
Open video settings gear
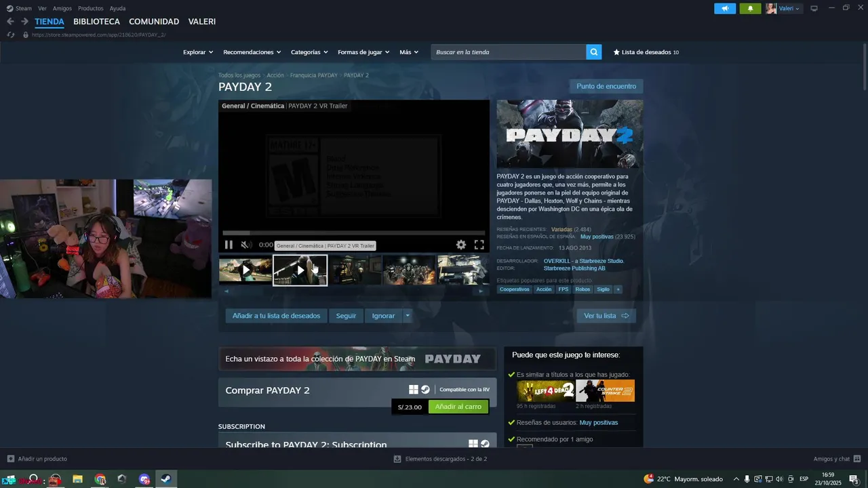click(461, 245)
